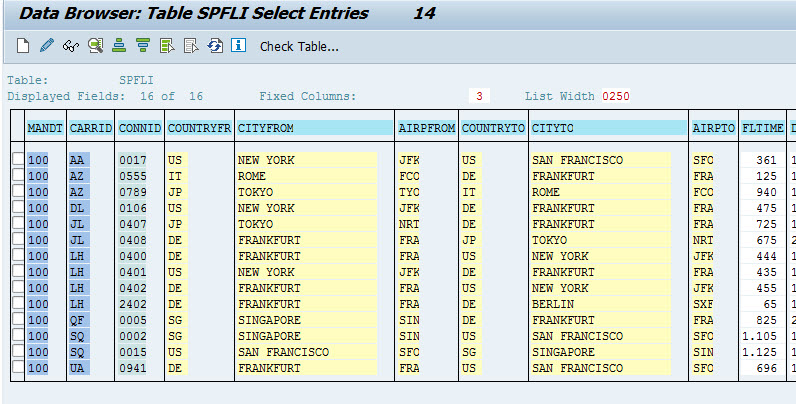Image resolution: width=796 pixels, height=404 pixels.
Task: Click the Display glasses icon
Action: [x=70, y=46]
